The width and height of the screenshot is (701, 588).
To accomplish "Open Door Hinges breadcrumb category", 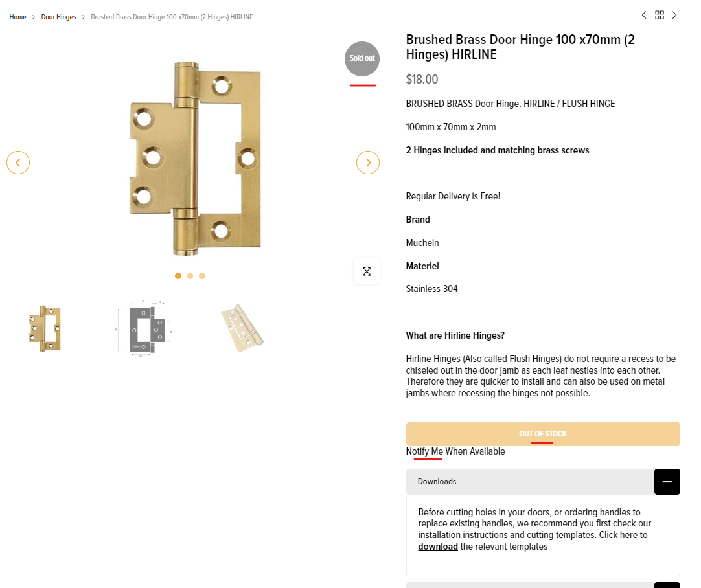I will (58, 17).
